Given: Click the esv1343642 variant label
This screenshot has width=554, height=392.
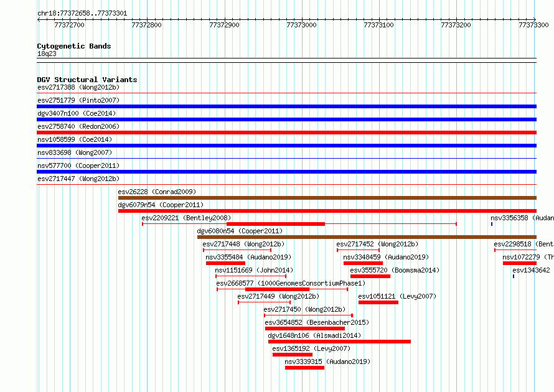Looking at the screenshot, I should coord(532,270).
